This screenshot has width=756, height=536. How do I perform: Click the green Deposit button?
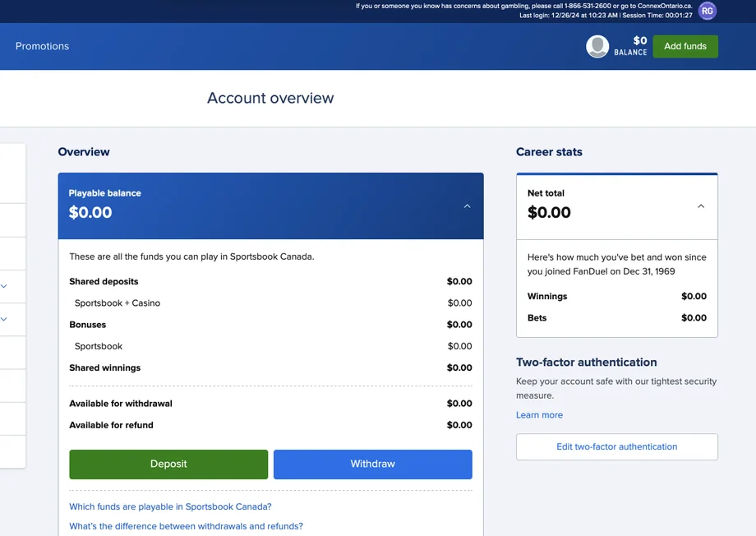click(x=168, y=464)
